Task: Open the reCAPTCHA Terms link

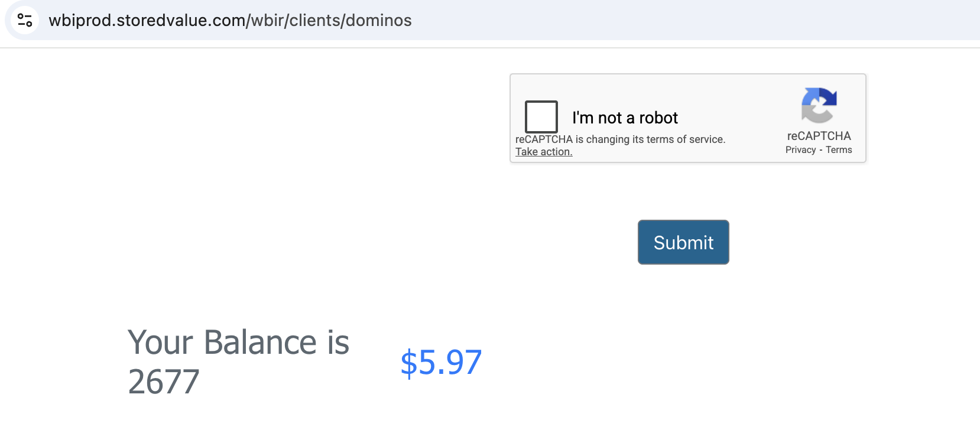Action: pyautogui.click(x=839, y=150)
